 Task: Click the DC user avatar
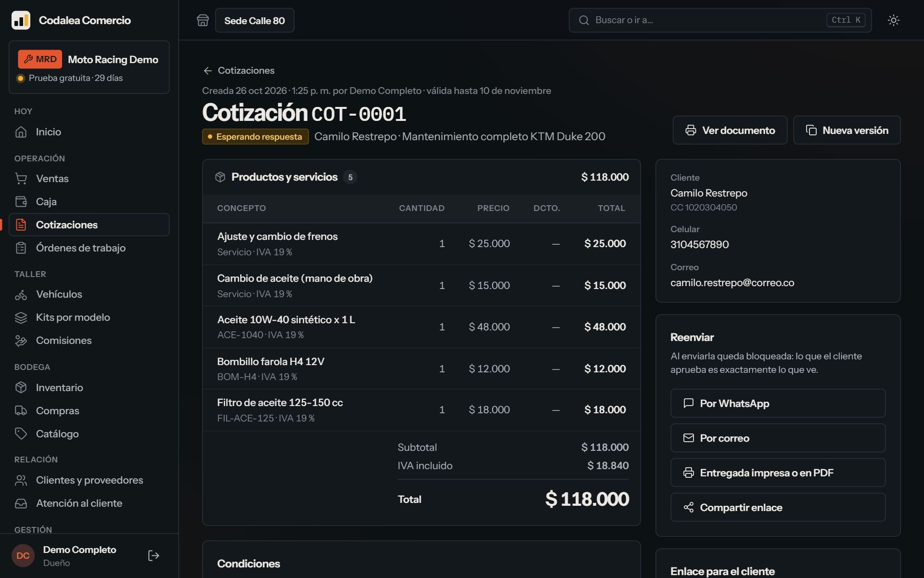(x=23, y=556)
